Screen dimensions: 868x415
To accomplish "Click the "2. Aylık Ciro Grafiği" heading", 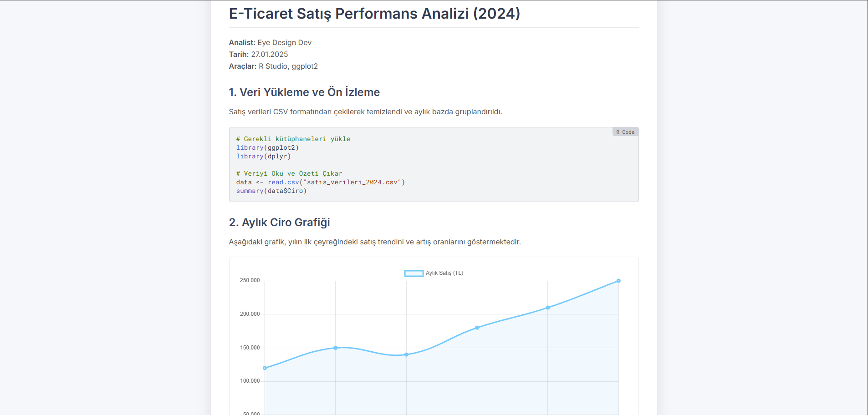I will coord(279,223).
